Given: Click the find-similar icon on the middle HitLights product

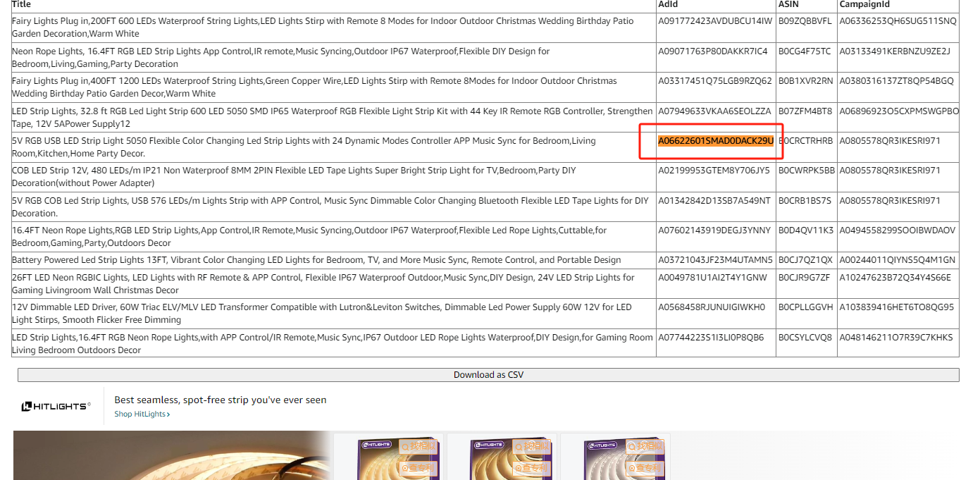Looking at the screenshot, I should click(533, 447).
